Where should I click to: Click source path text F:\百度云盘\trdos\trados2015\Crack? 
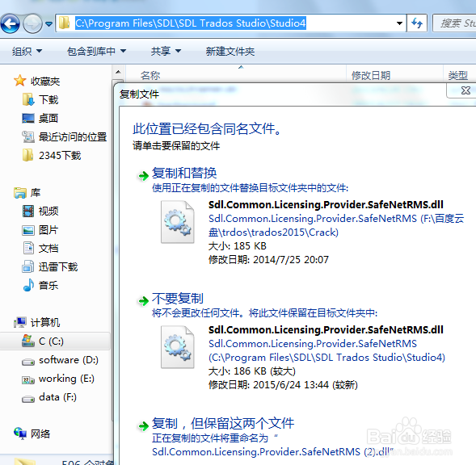pyautogui.click(x=336, y=225)
